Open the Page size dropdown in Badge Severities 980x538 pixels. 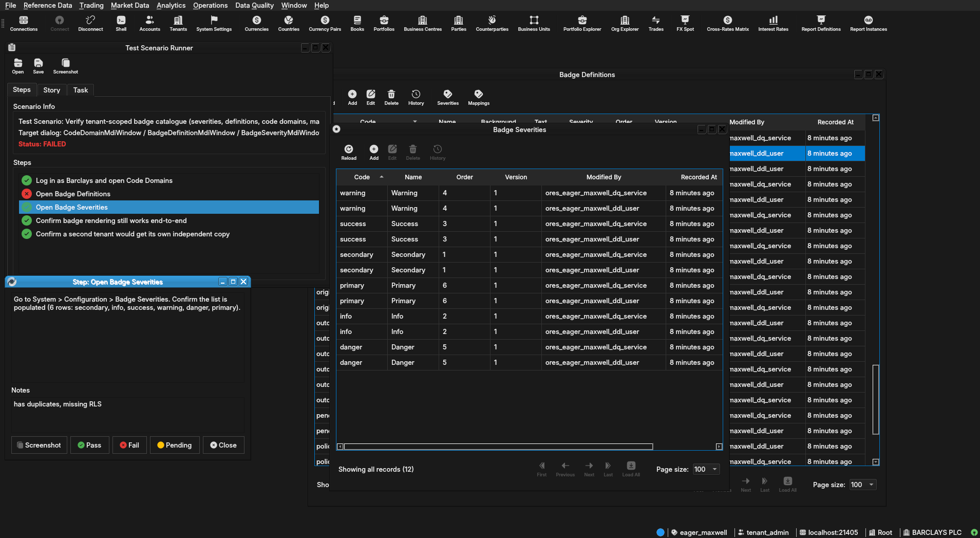click(x=706, y=469)
